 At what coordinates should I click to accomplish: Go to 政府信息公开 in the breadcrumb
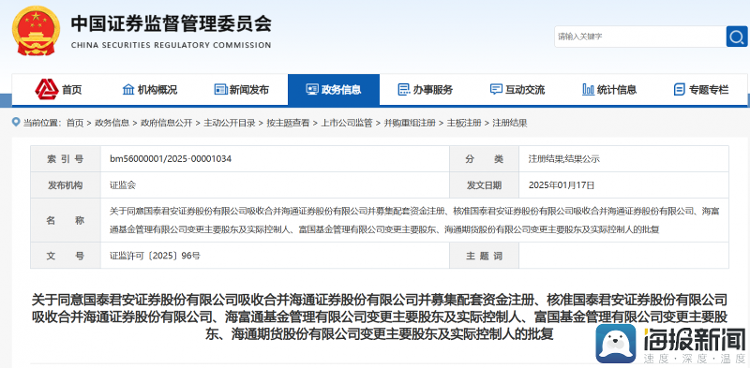coord(166,123)
